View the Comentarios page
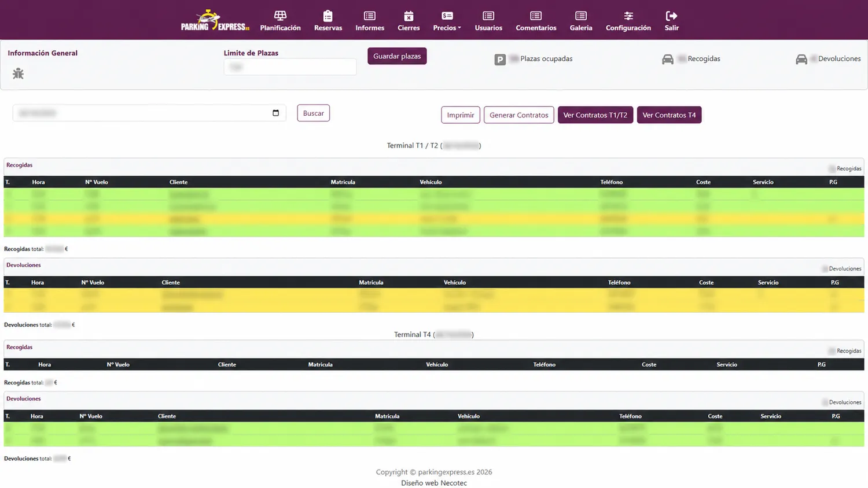This screenshot has width=868, height=488. [x=536, y=21]
